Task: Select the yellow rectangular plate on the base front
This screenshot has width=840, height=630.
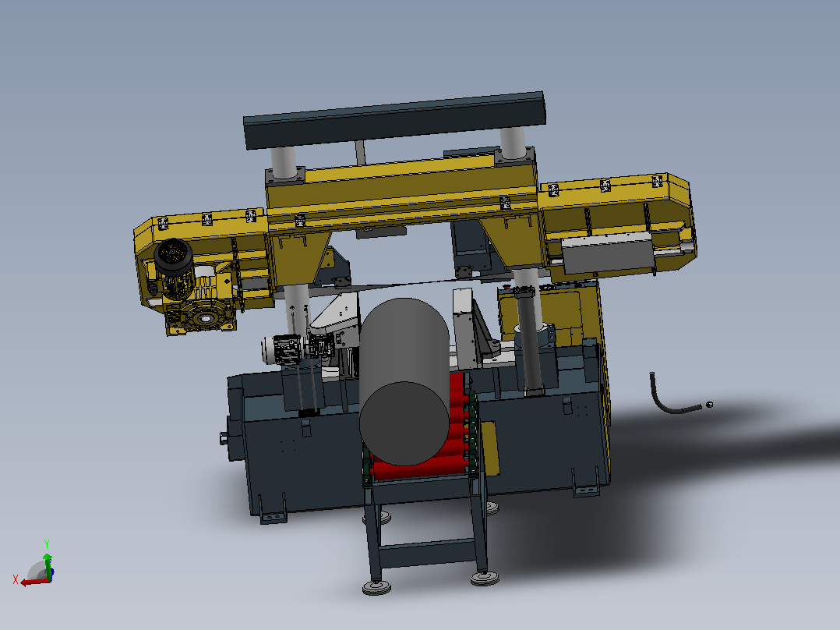Action: pos(489,448)
